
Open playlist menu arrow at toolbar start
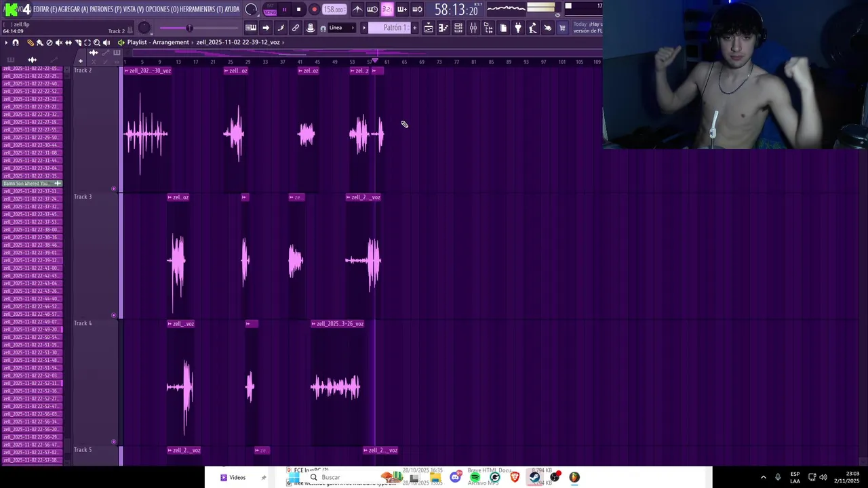[6, 43]
